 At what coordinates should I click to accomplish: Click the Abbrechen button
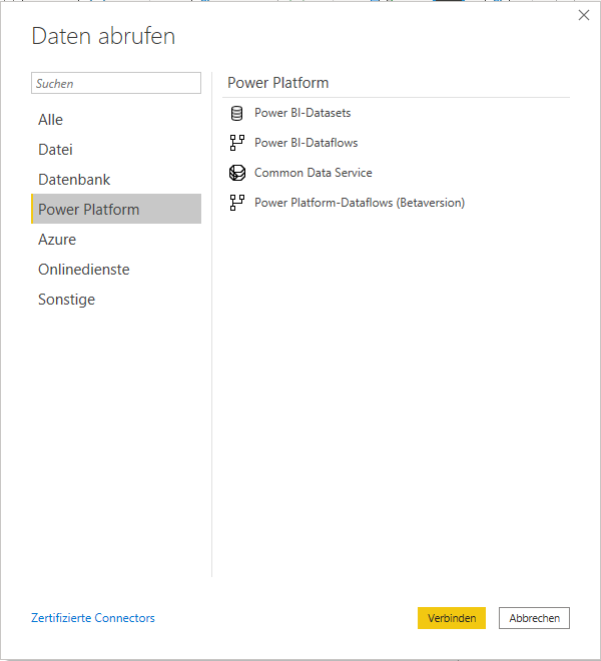[x=534, y=618]
